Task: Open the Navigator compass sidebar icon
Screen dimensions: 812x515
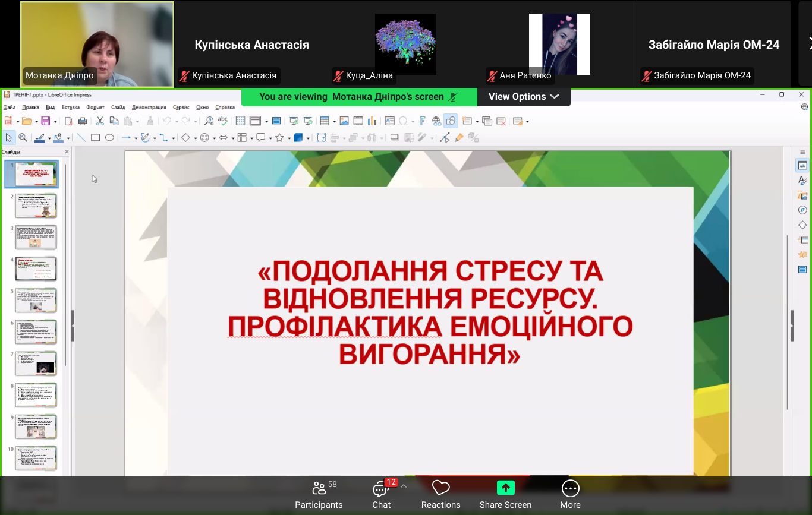Action: (x=802, y=210)
